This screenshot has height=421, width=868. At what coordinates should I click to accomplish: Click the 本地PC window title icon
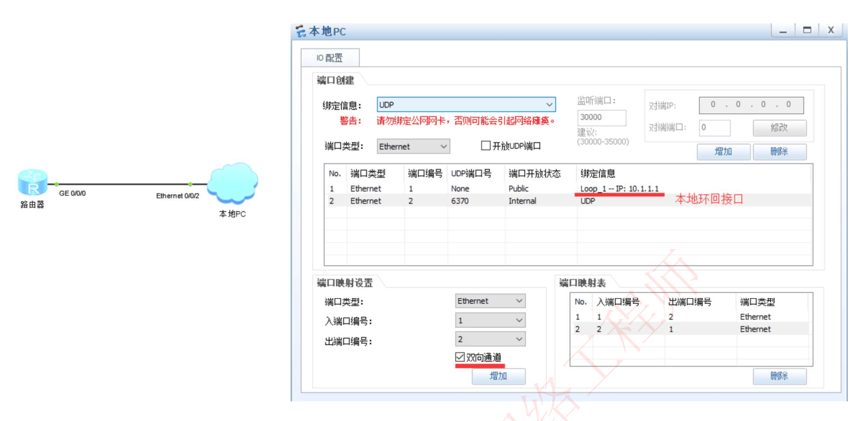click(301, 31)
